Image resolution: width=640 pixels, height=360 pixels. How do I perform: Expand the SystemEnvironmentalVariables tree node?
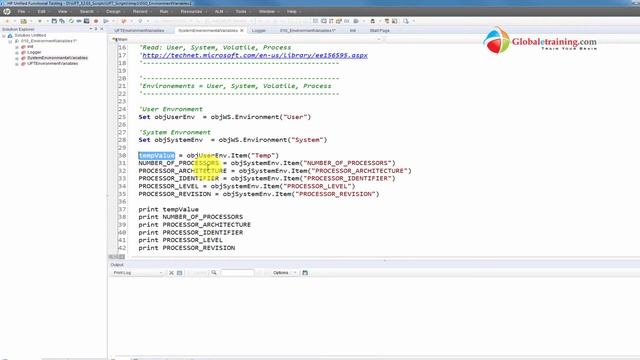(17, 58)
